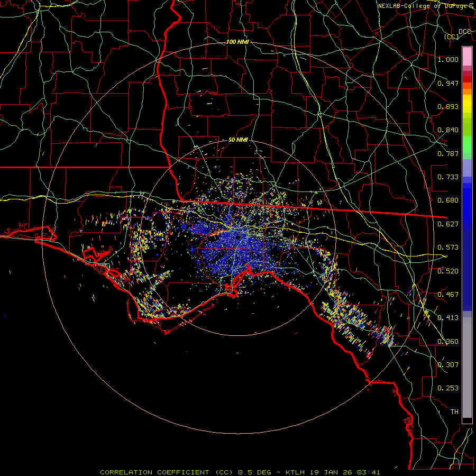Click the 1.000 value on the color scale

tap(448, 59)
